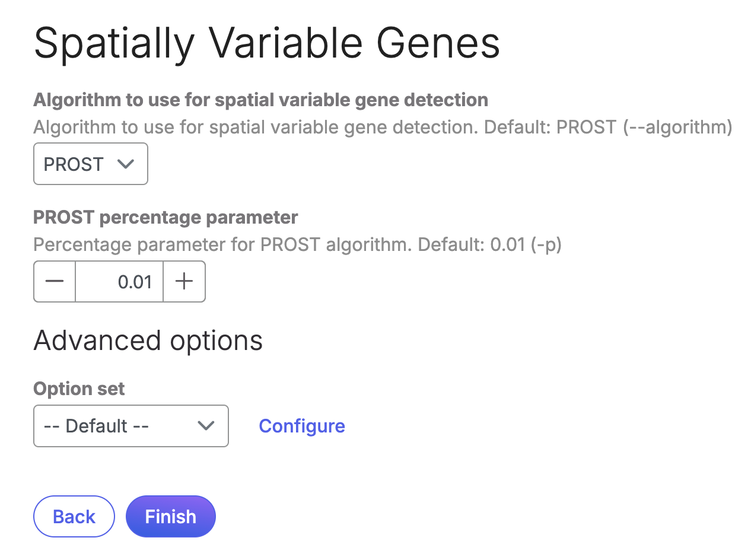
Task: Select the 'PROST' text in algorithm selector
Action: pos(74,164)
